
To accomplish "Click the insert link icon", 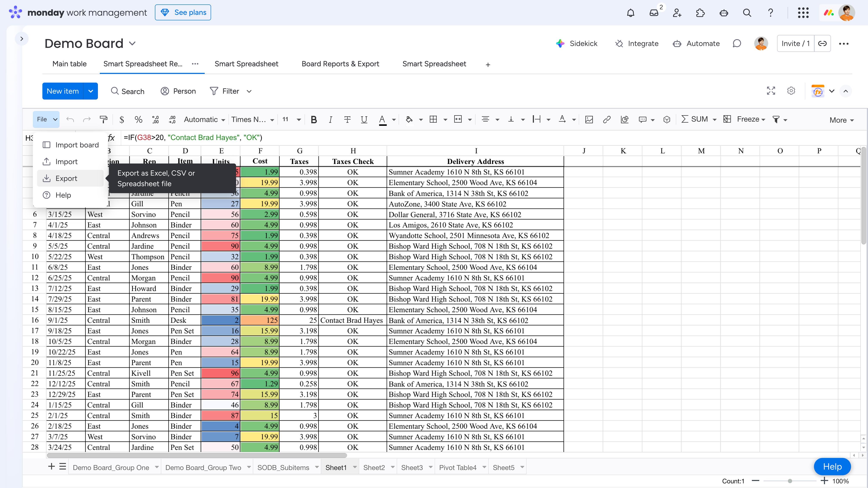I will tap(606, 119).
